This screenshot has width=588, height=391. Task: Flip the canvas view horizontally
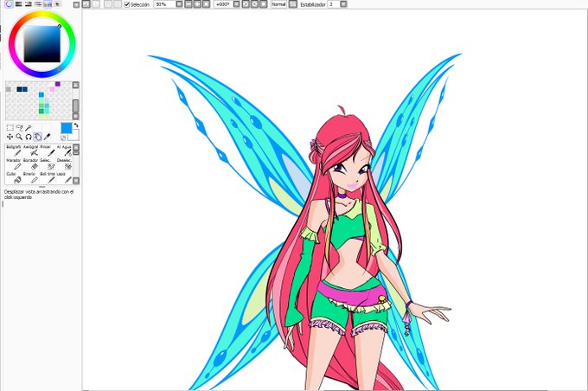[x=293, y=4]
